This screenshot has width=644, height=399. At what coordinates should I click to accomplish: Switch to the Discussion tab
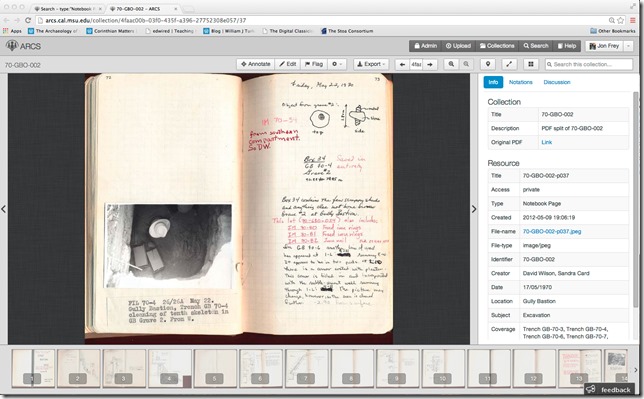[557, 82]
